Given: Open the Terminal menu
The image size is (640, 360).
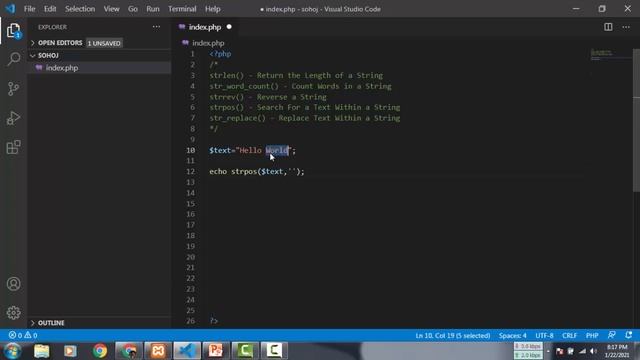Looking at the screenshot, I should click(182, 9).
